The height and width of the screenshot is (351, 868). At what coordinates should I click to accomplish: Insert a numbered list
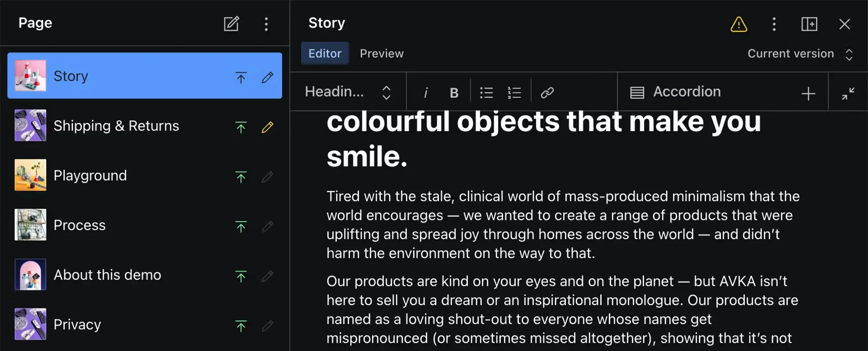pyautogui.click(x=514, y=92)
